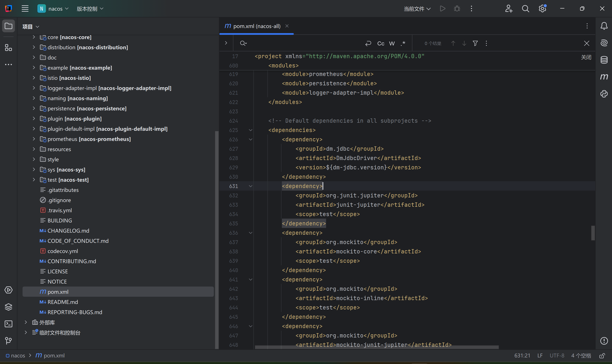This screenshot has height=364, width=612.
Task: Click the UTF-8 encoding indicator
Action: pyautogui.click(x=557, y=356)
